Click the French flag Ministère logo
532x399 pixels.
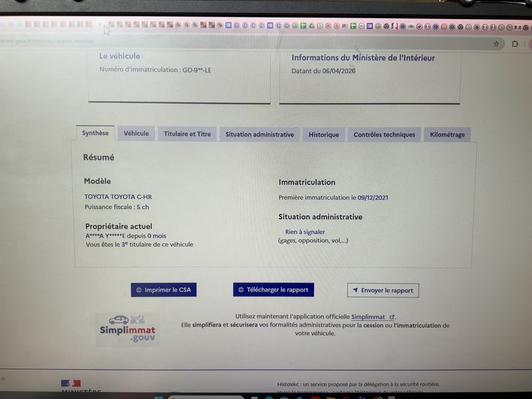click(71, 384)
